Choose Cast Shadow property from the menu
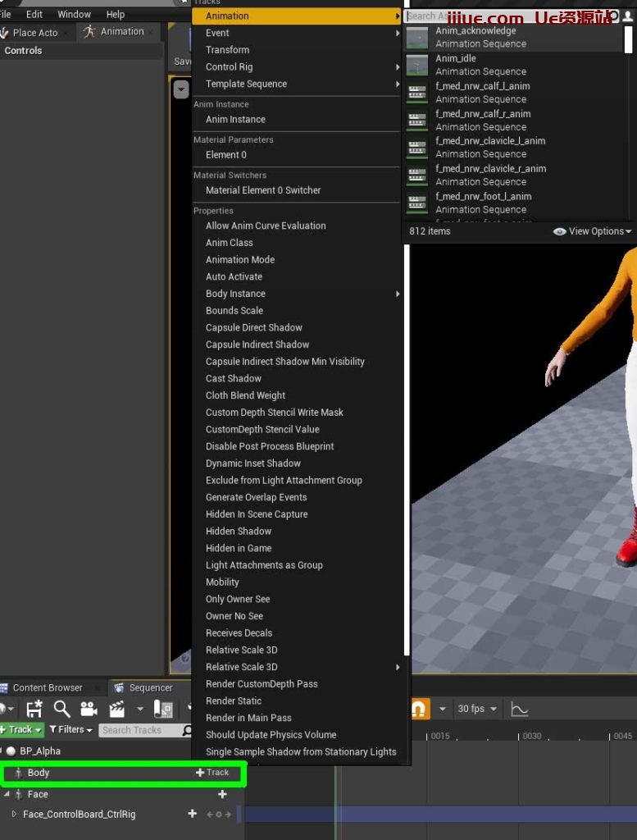This screenshot has height=840, width=637. (x=234, y=378)
